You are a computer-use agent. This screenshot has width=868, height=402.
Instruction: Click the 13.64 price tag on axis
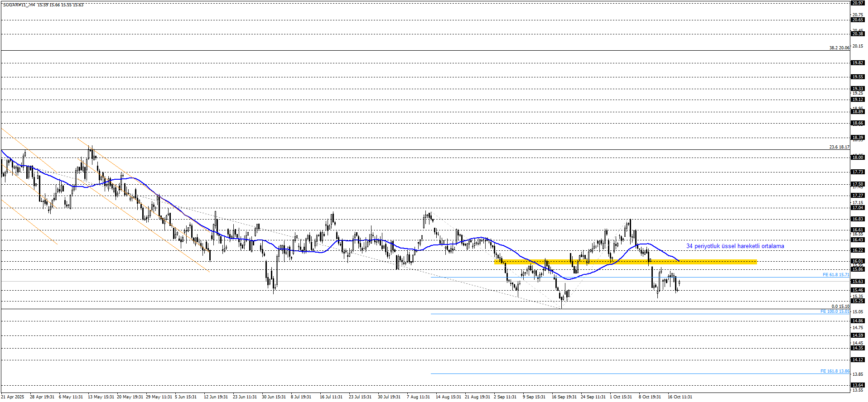(x=858, y=385)
